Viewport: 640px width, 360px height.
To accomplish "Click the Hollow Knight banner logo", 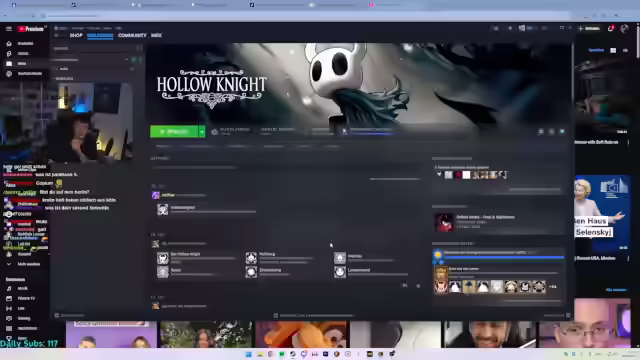I will tap(211, 88).
